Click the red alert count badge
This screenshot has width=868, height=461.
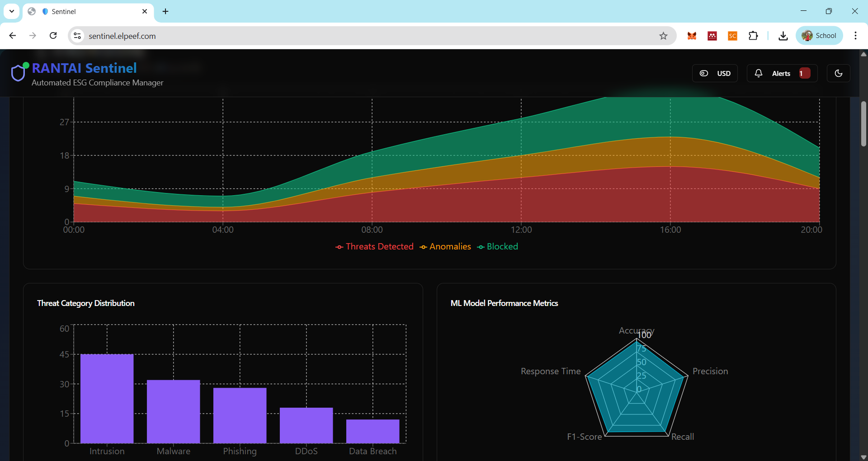804,73
